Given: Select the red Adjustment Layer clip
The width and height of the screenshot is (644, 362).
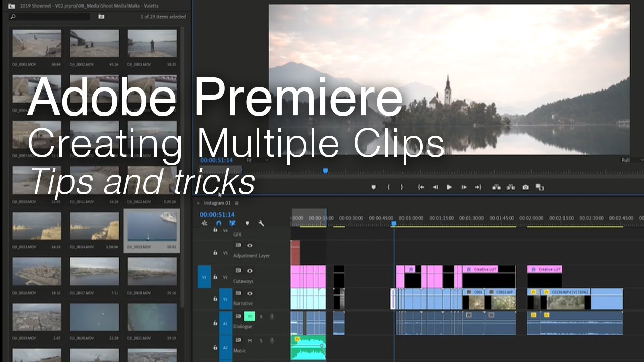Looking at the screenshot, I should 295,252.
